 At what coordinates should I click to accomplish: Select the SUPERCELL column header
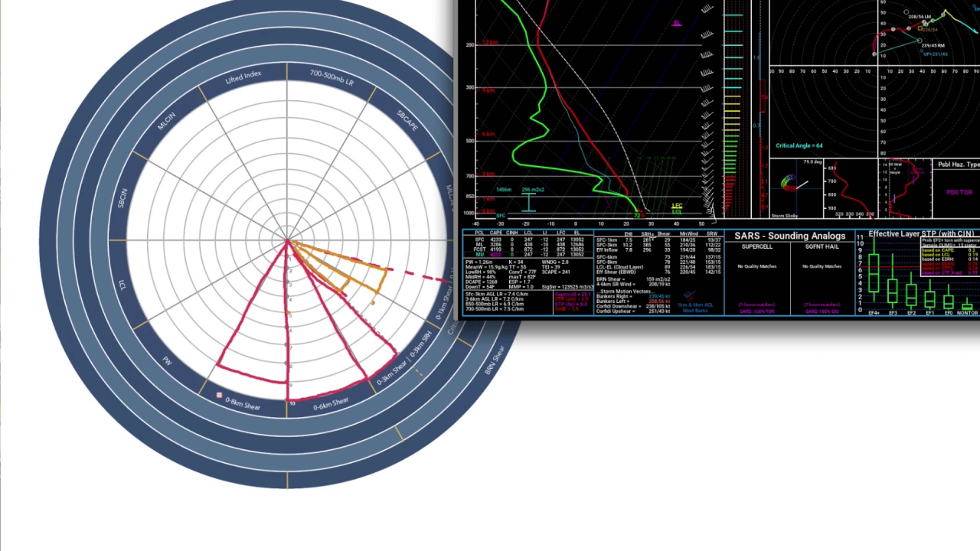tap(757, 246)
